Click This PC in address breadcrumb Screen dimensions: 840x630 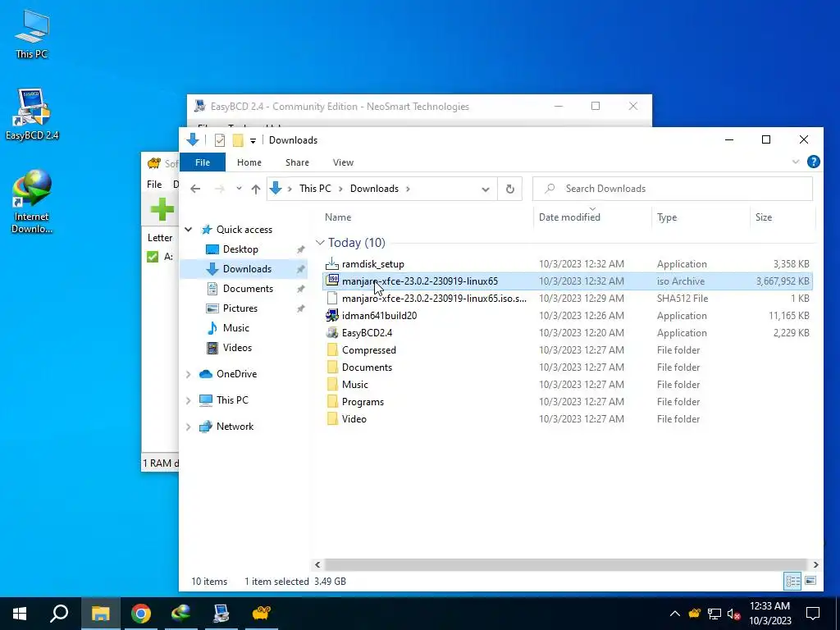point(315,189)
